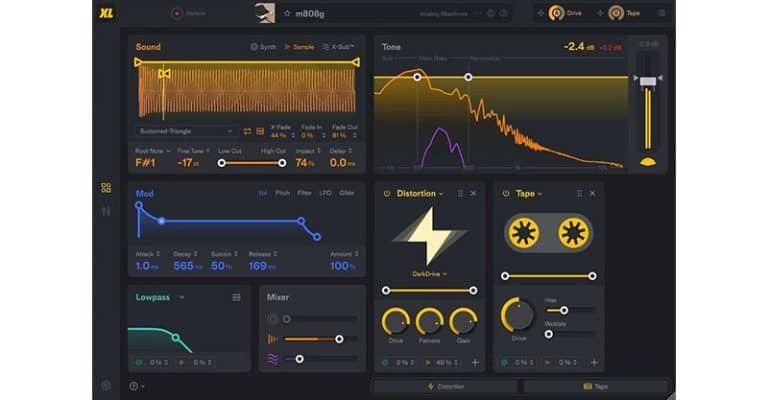
Task: Click the XL logo icon
Action: point(106,13)
